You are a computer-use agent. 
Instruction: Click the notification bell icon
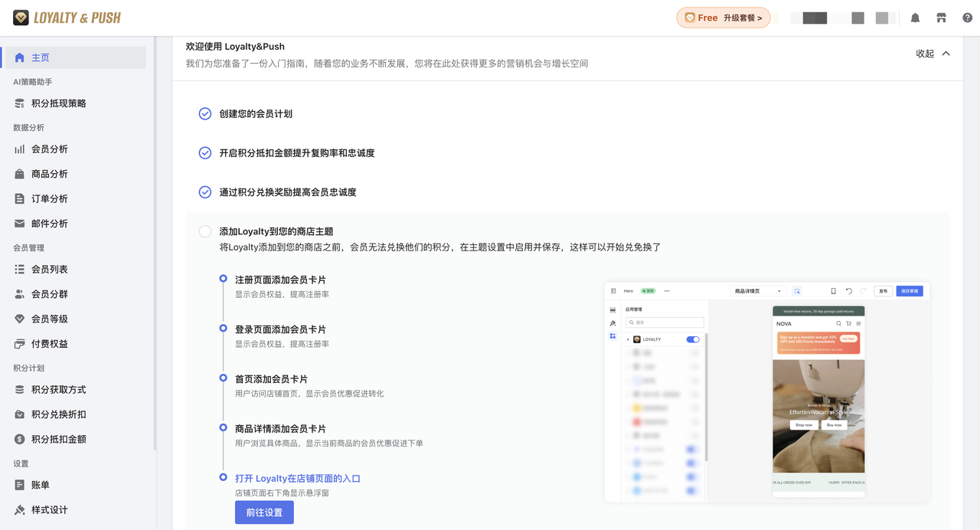click(x=915, y=18)
